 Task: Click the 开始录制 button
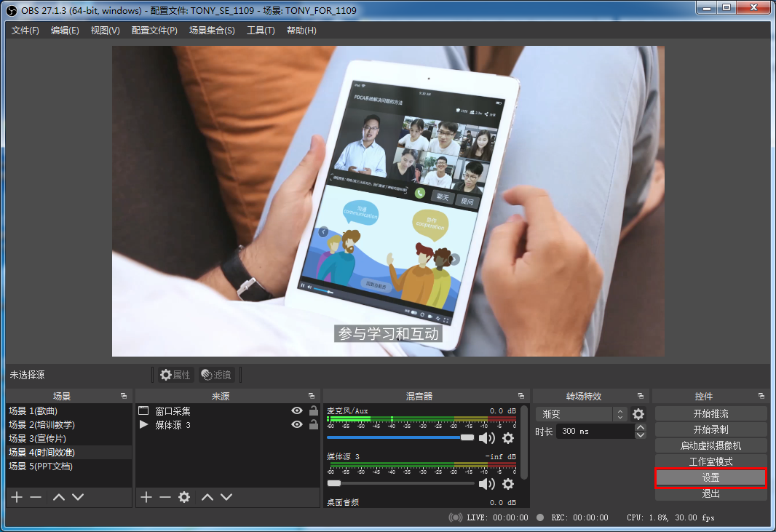710,429
